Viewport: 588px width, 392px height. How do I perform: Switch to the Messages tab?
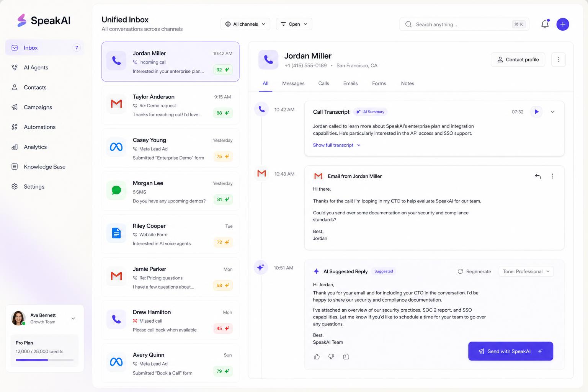tap(293, 83)
